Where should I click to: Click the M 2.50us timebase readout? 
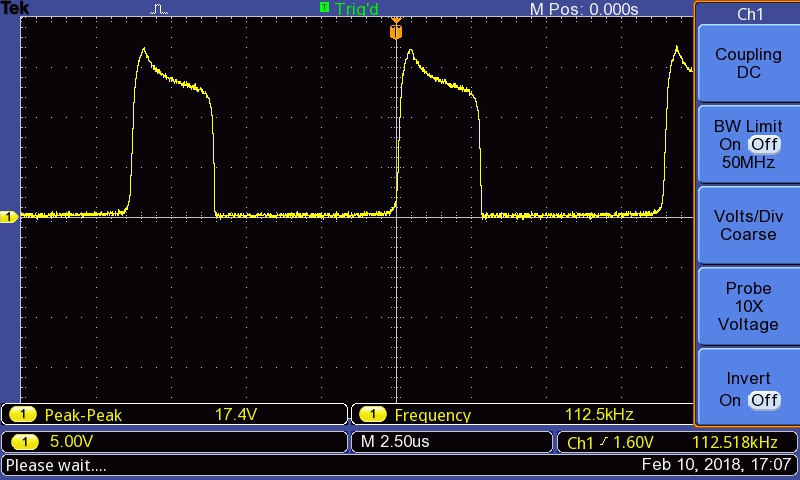tap(395, 441)
